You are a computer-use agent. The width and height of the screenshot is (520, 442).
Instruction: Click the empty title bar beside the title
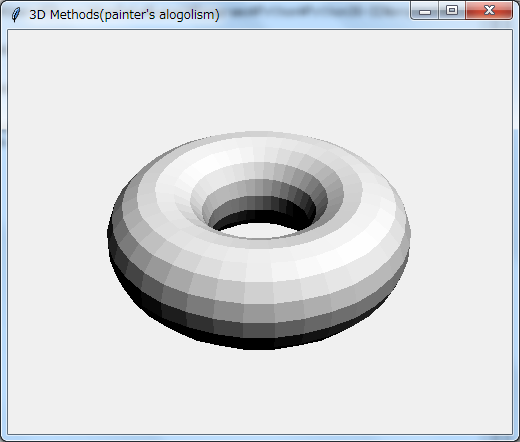pos(313,15)
